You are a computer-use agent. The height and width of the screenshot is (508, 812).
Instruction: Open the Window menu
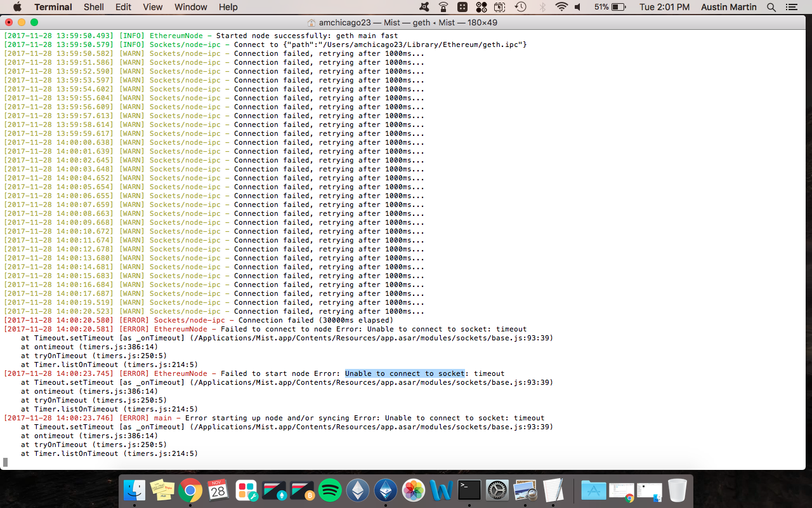point(191,7)
